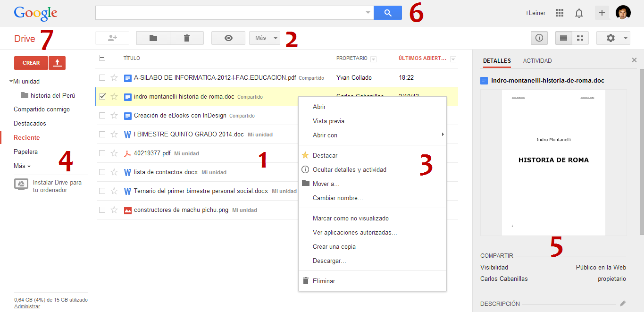Click the details info icon on the right
Viewport: 644px width, 312px height.
pos(539,38)
